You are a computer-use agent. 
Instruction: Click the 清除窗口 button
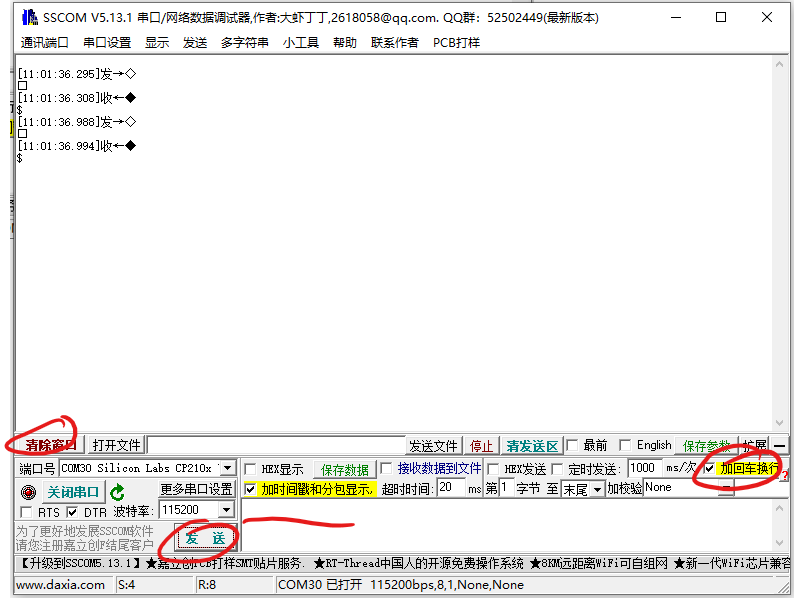pyautogui.click(x=50, y=445)
